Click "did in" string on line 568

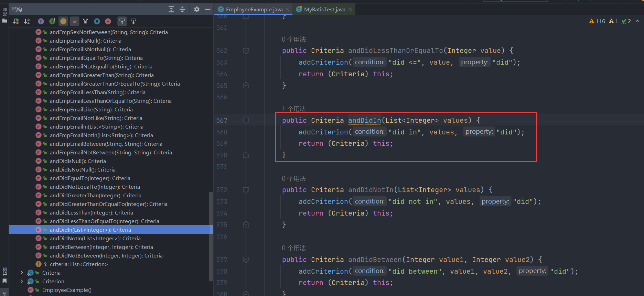[x=405, y=132]
